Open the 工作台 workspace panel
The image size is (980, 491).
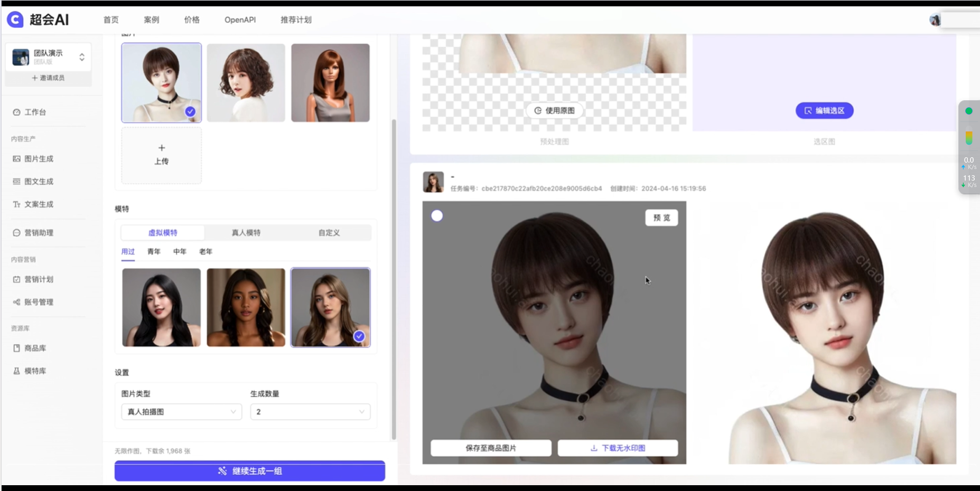pos(35,112)
